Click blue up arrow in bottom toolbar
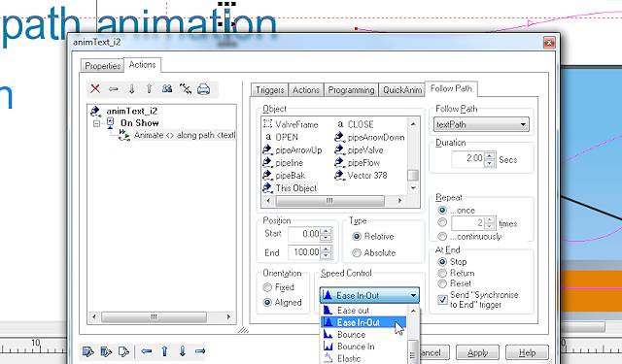The image size is (622, 364). (x=164, y=351)
